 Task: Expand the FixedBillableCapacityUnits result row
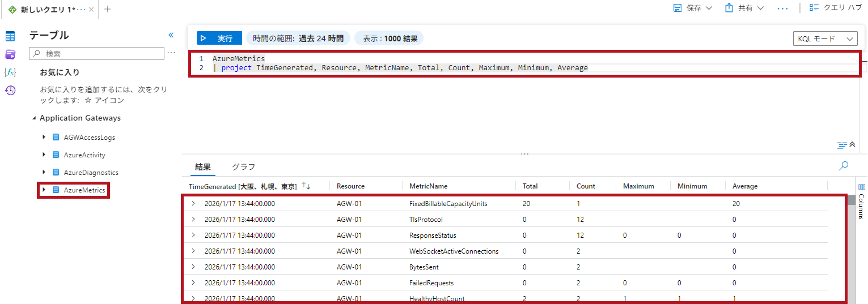point(193,203)
